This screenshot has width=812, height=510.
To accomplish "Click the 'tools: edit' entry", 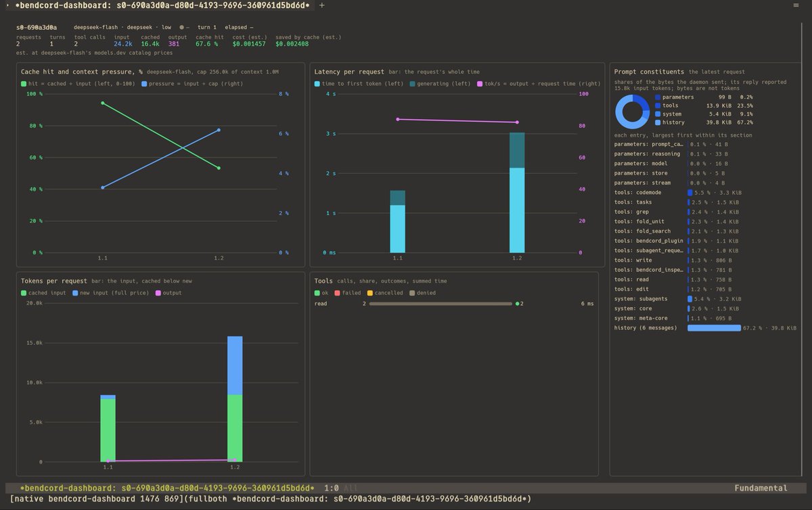I will pos(631,289).
